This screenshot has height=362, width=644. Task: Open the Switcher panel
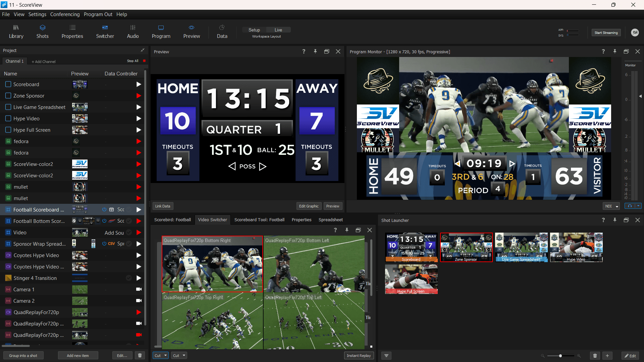105,31
